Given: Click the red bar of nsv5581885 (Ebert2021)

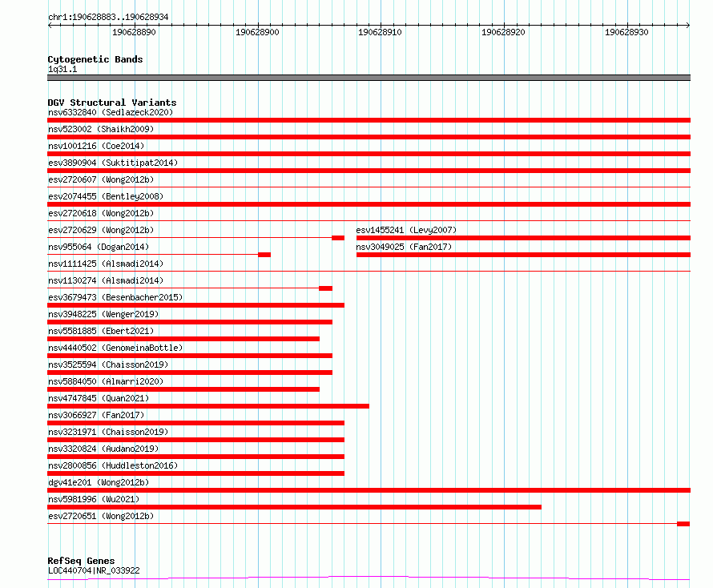Looking at the screenshot, I should point(183,339).
